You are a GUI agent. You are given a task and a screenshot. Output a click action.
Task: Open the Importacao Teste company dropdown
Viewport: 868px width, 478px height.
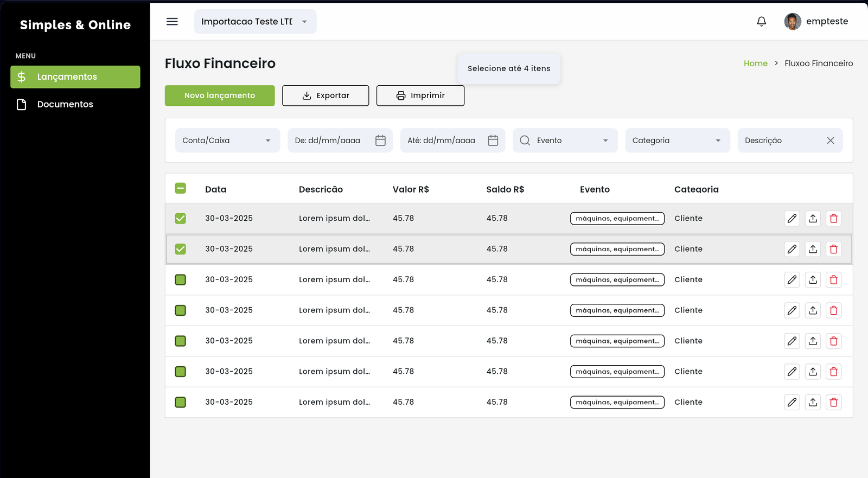click(256, 22)
